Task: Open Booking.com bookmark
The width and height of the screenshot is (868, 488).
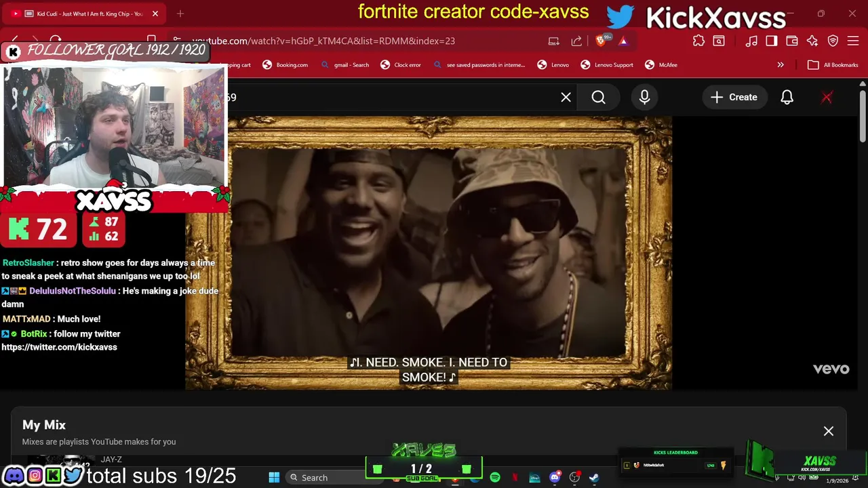Action: pyautogui.click(x=285, y=65)
